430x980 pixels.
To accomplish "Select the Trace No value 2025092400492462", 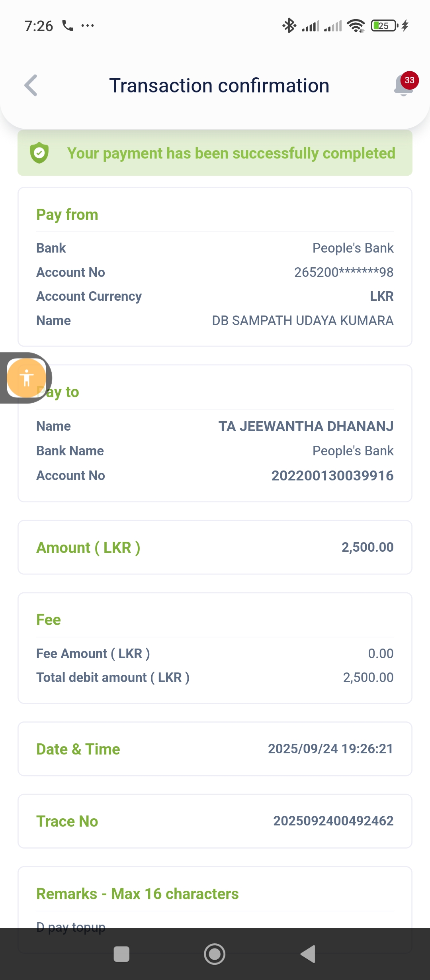I will click(333, 821).
